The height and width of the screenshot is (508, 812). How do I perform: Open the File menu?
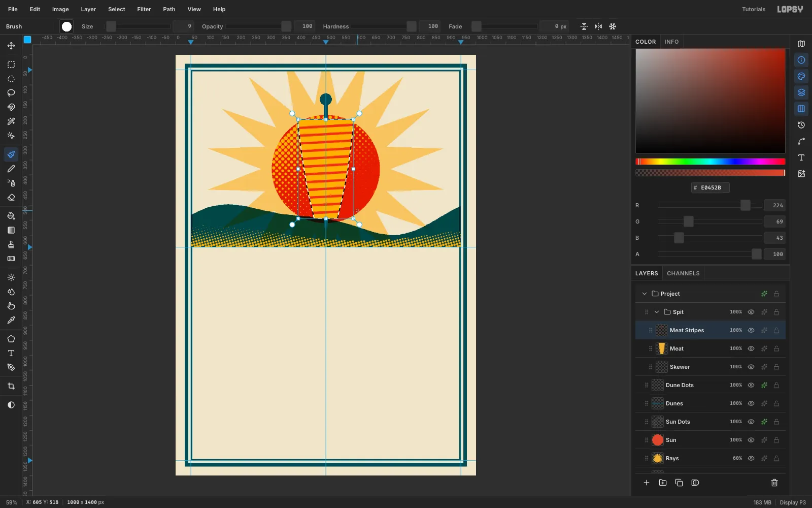13,9
